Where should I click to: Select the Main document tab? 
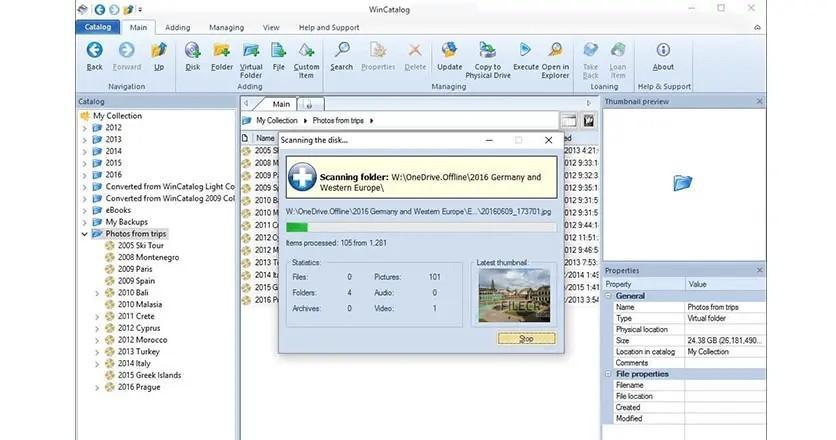281,104
